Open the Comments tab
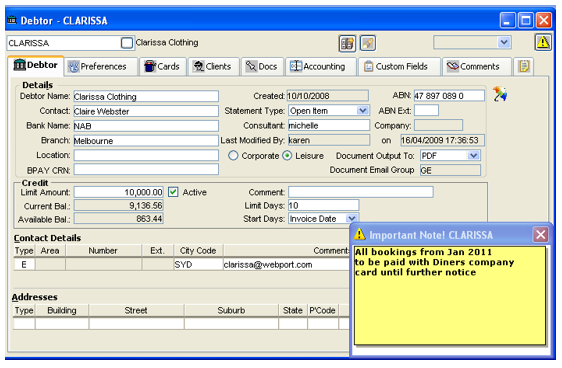The width and height of the screenshot is (562, 368). tap(477, 67)
